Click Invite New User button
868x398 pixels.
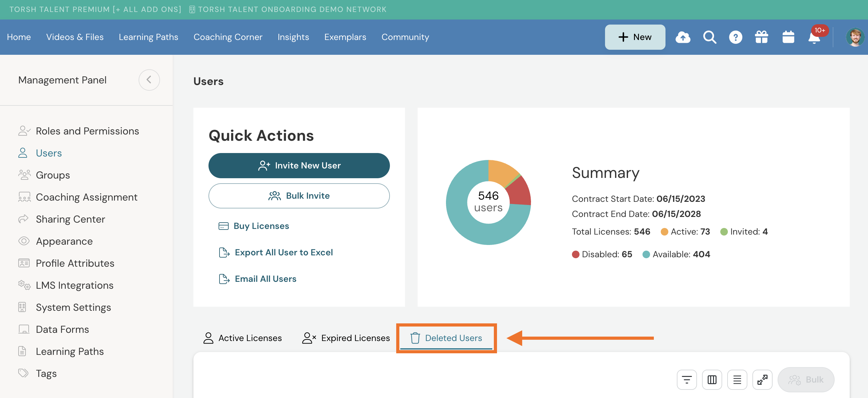pyautogui.click(x=299, y=166)
